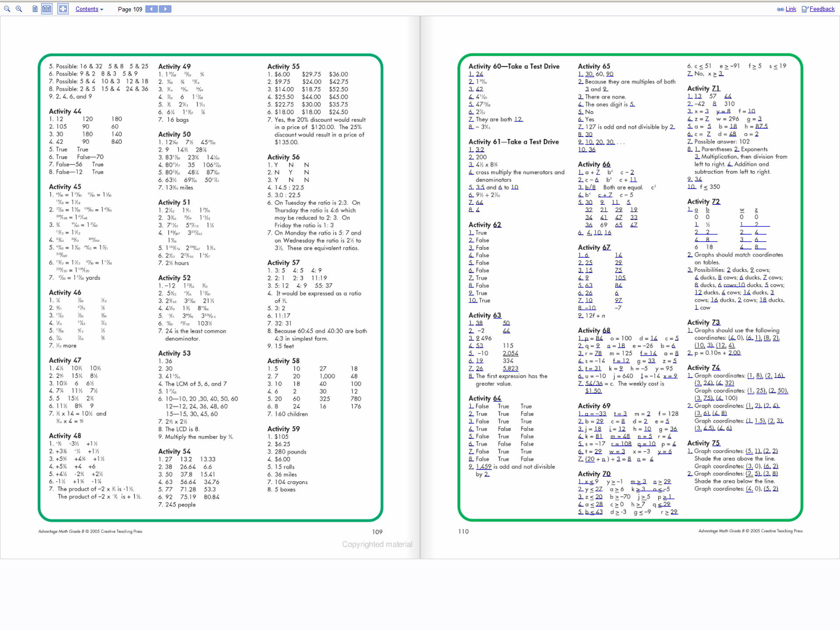The height and width of the screenshot is (630, 840).
Task: Go to the previous page arrow
Action: tap(151, 9)
